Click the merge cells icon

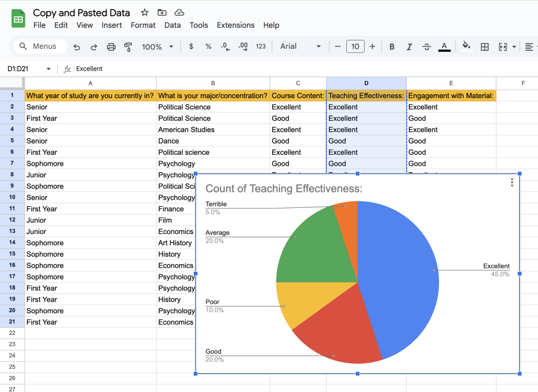[503, 47]
